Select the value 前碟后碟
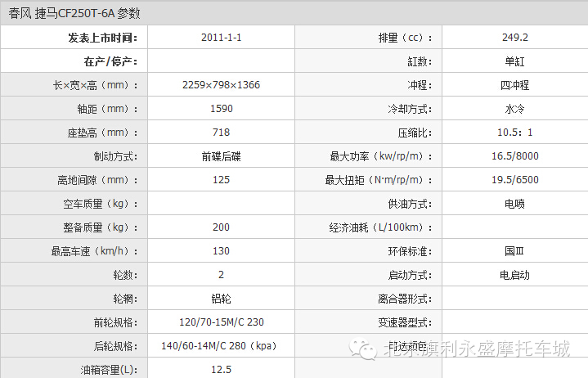The height and width of the screenshot is (378, 588). click(222, 156)
